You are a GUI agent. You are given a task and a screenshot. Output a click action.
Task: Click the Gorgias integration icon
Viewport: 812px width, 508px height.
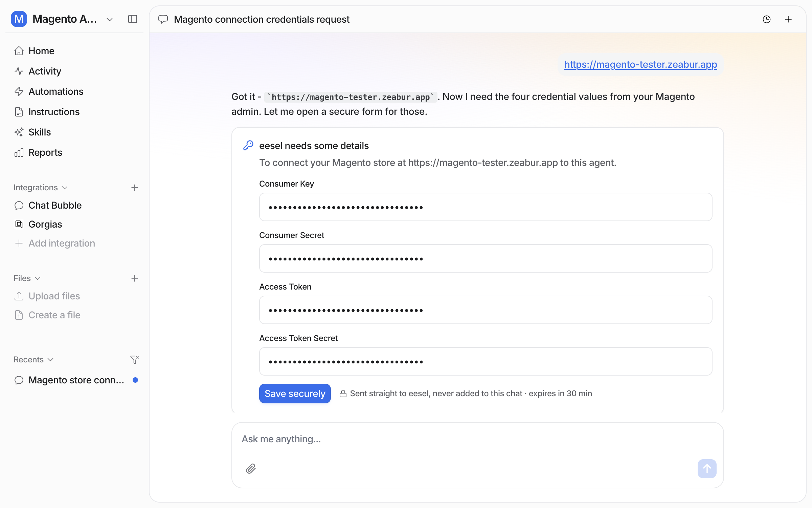(x=19, y=224)
